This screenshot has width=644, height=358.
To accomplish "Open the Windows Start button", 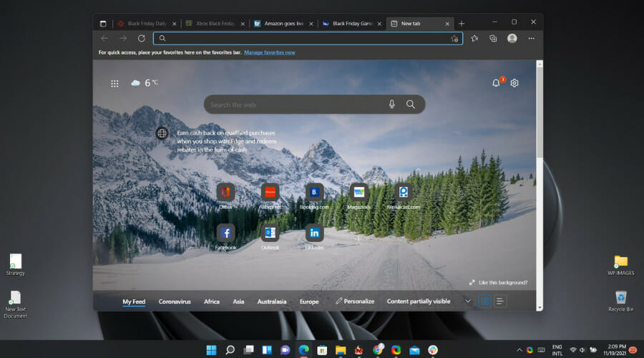I will click(x=211, y=350).
